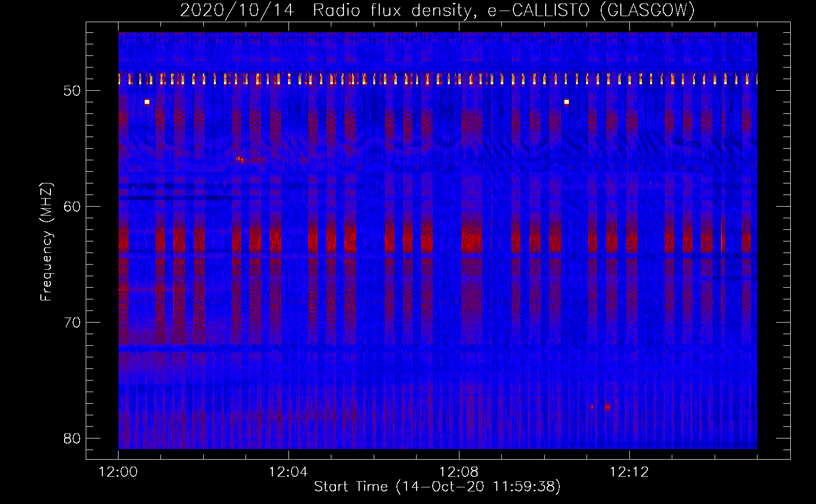The height and width of the screenshot is (504, 816).
Task: Click the 'Start Time (14-Oct-20 11:59:38)' label
Action: click(437, 487)
